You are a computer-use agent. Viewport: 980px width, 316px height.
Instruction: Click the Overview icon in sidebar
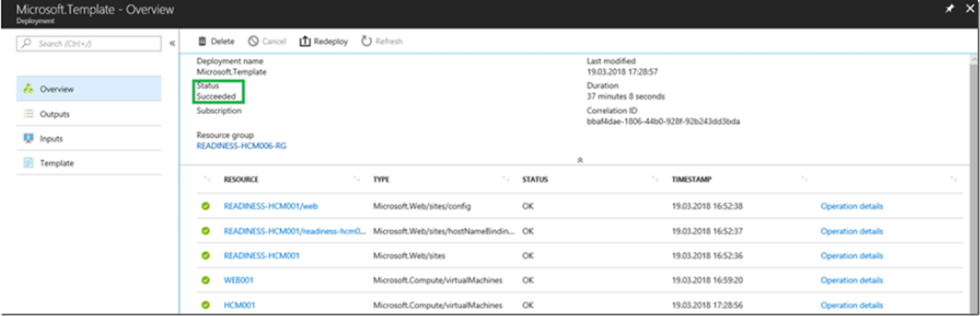tap(28, 89)
